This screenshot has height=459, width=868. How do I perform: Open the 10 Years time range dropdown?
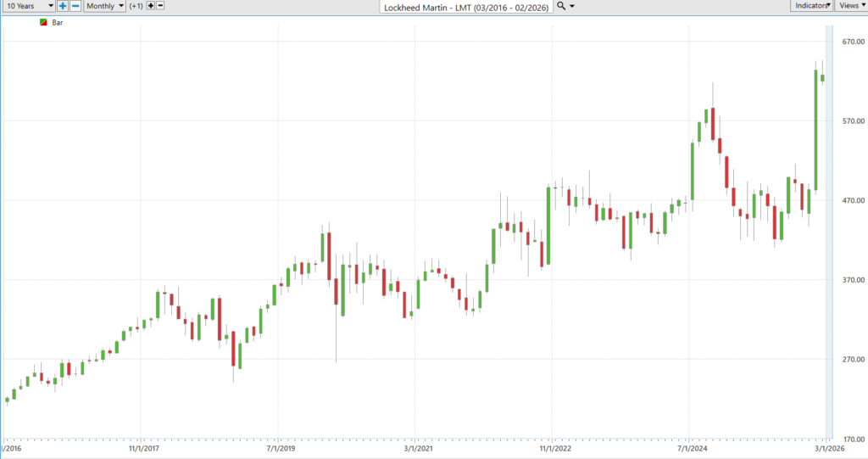click(28, 6)
